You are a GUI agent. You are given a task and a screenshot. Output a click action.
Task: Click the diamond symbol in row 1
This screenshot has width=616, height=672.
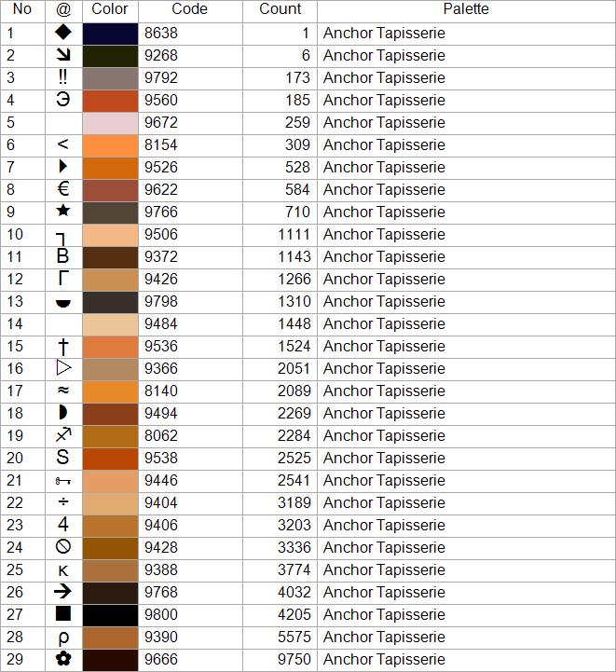pyautogui.click(x=63, y=32)
